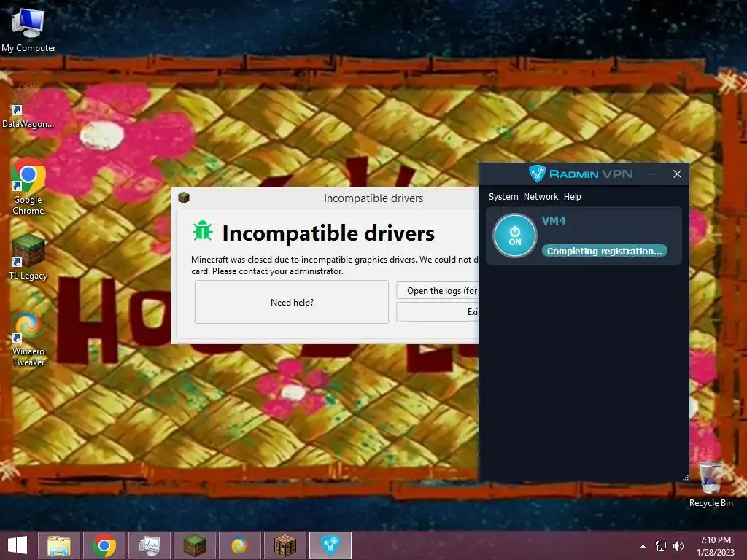This screenshot has width=747, height=560.
Task: Click the volume speaker tray icon
Action: coord(678,546)
